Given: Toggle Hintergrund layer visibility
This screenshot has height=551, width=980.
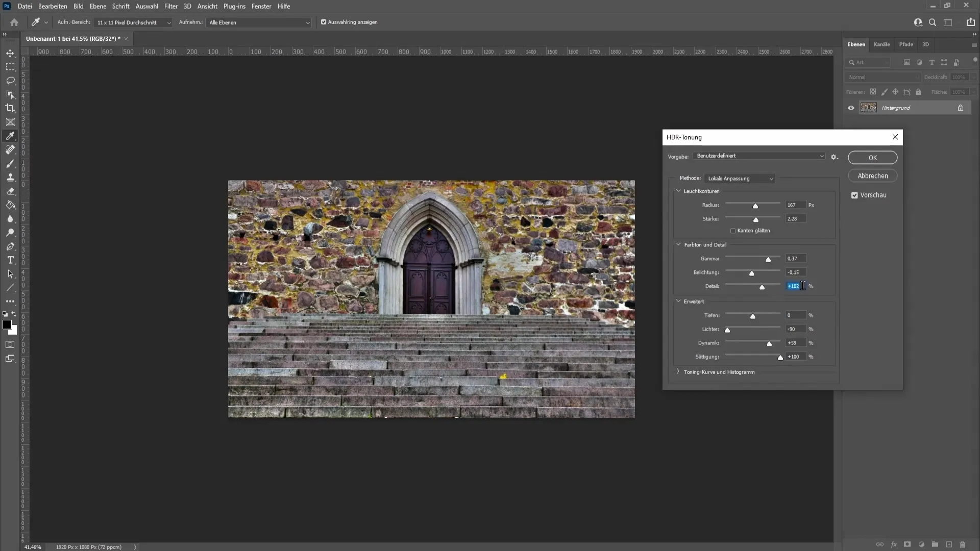Looking at the screenshot, I should (x=851, y=108).
